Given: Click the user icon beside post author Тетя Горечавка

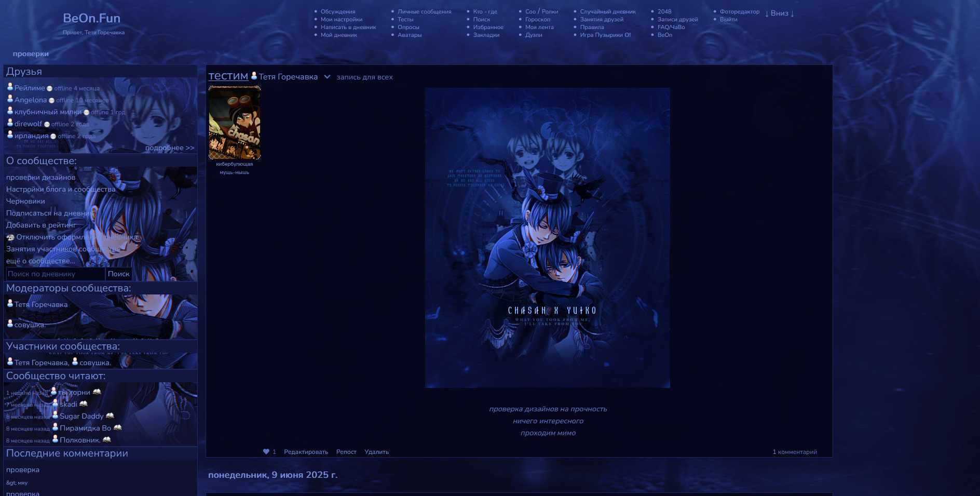Looking at the screenshot, I should [254, 76].
